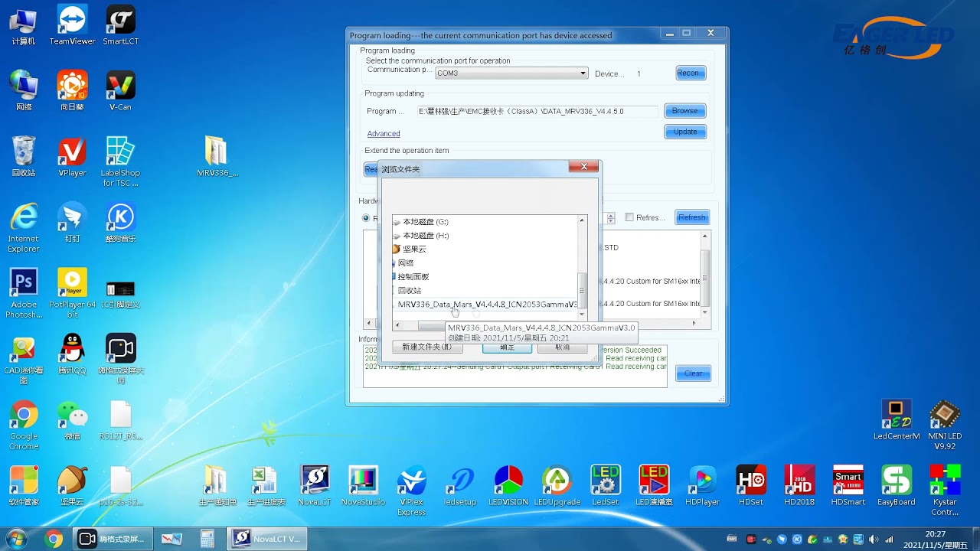The height and width of the screenshot is (551, 980).
Task: Open Windows Start menu
Action: [17, 539]
